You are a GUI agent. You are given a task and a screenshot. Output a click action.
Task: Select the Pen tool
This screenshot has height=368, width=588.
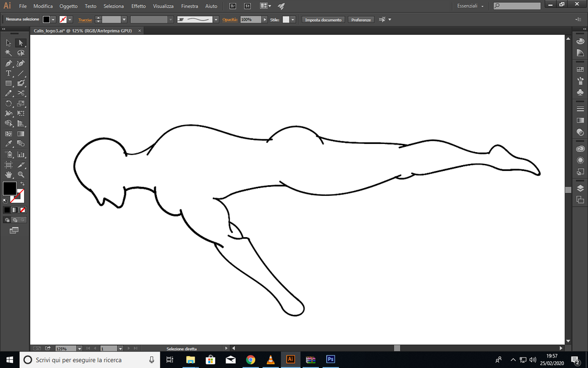8,63
